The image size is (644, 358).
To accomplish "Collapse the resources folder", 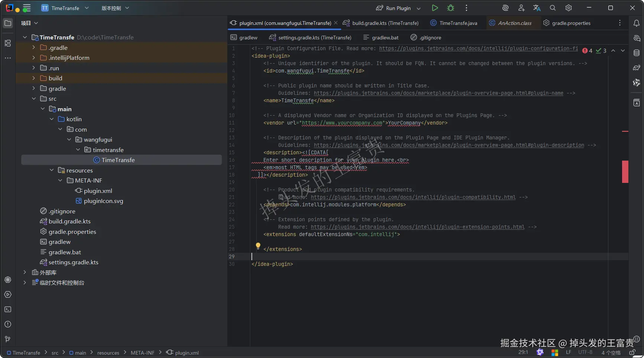I will point(52,170).
